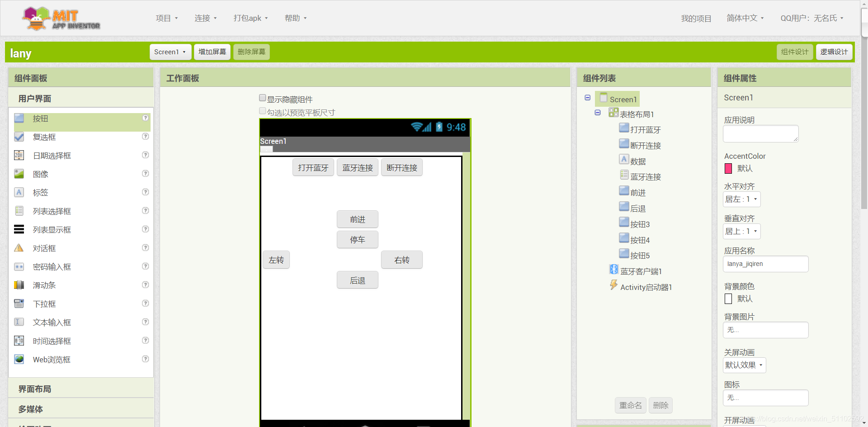Click the 重命名 button
Viewport: 868px width, 427px height.
coord(631,405)
